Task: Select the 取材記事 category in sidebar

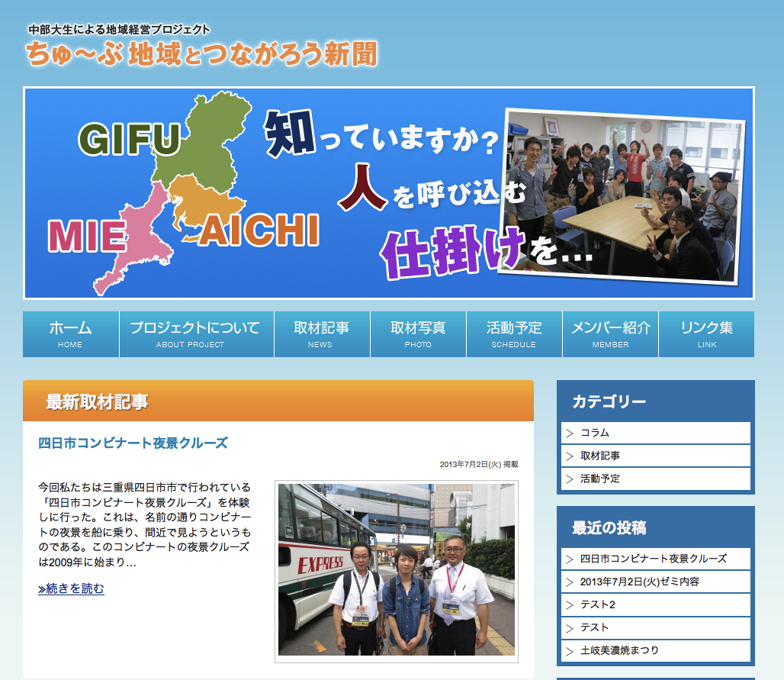Action: click(600, 456)
